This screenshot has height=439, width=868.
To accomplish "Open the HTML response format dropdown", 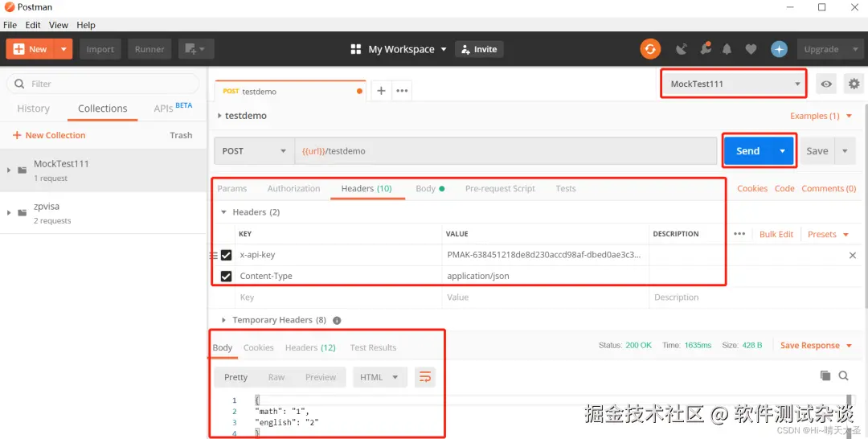I will pos(379,377).
